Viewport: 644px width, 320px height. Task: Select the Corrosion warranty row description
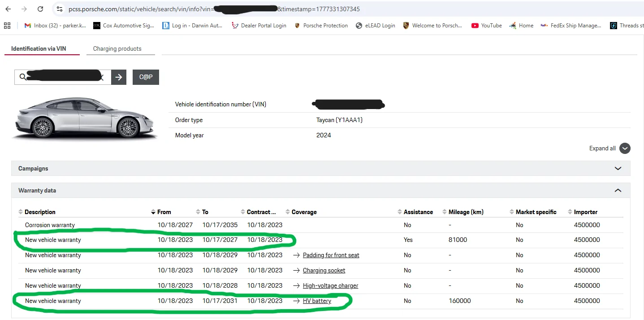(50, 225)
